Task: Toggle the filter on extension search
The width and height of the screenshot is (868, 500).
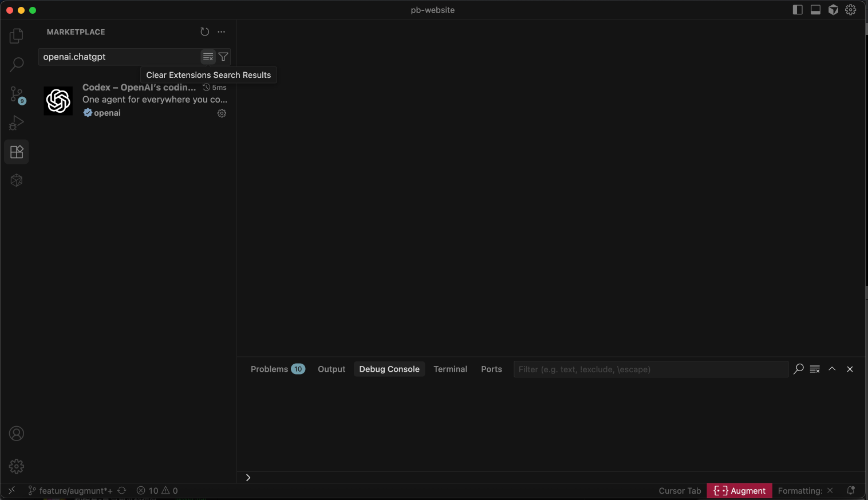Action: point(223,56)
